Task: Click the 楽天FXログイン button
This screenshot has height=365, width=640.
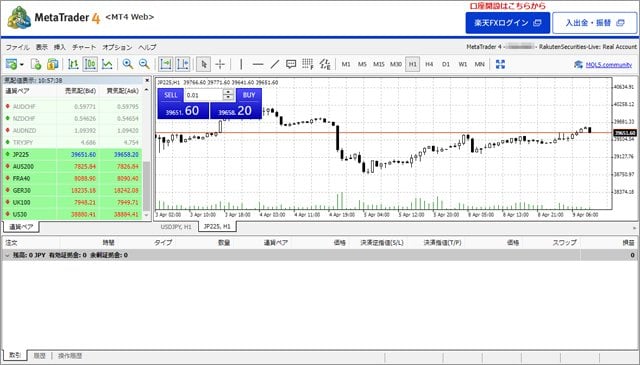Action: click(508, 23)
